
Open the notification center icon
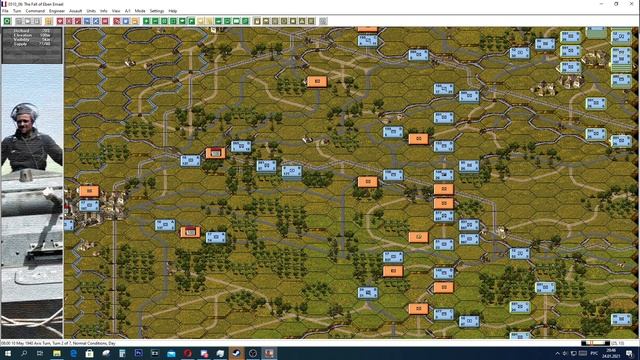(x=629, y=353)
